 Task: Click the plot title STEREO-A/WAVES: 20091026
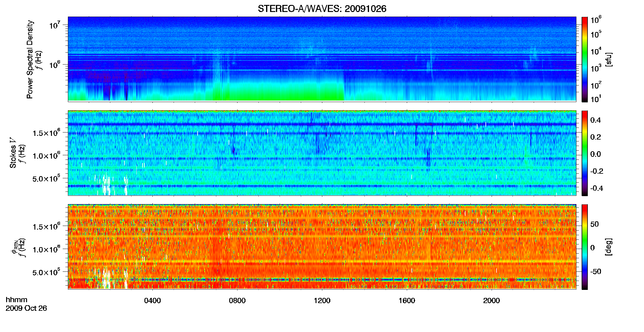(x=322, y=9)
